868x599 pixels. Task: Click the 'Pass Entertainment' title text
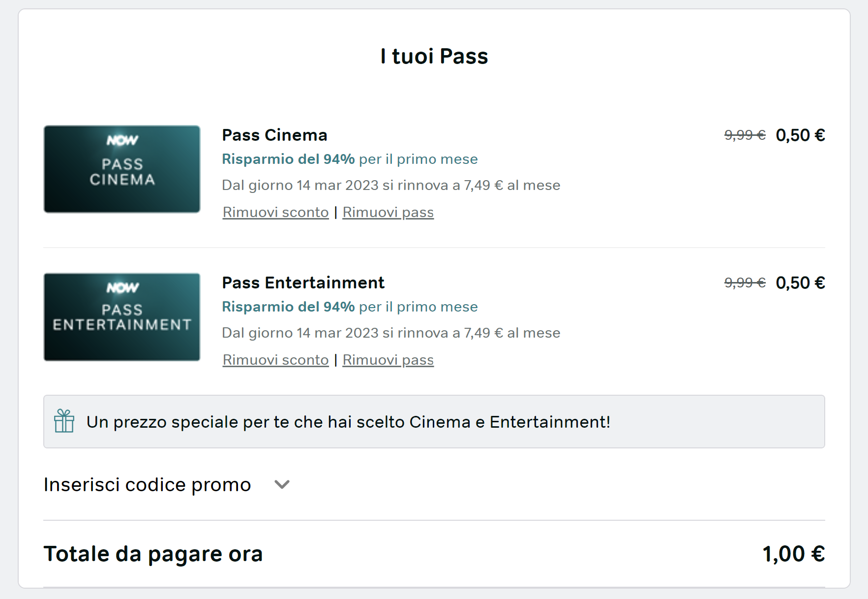[x=303, y=283]
